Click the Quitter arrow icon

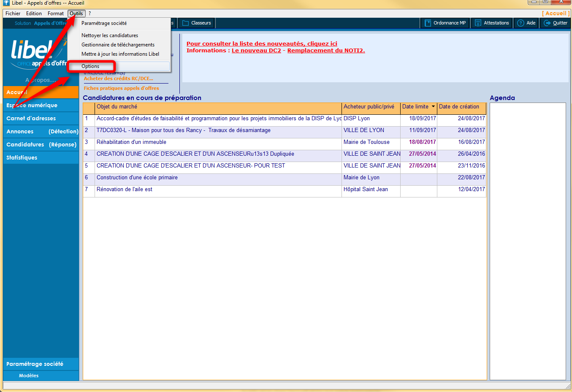click(547, 23)
